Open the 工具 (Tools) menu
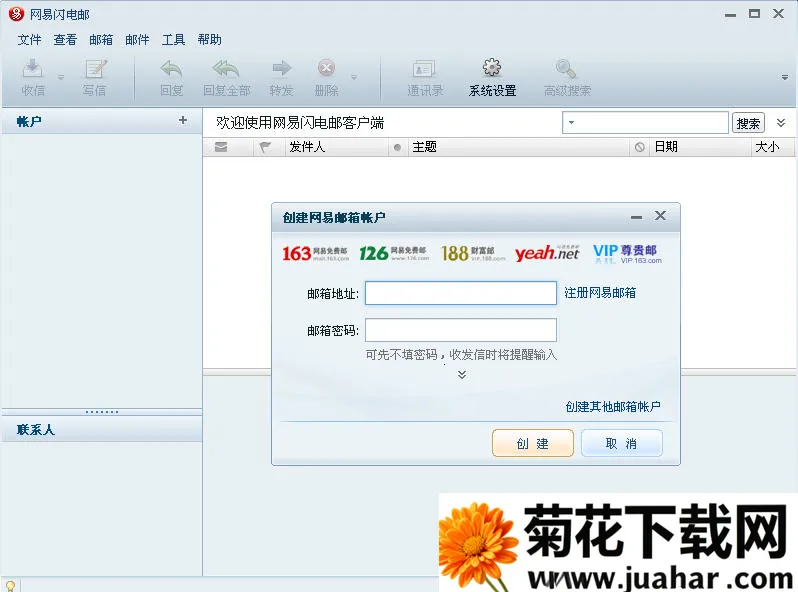Screen dimensions: 798x592 [x=173, y=40]
